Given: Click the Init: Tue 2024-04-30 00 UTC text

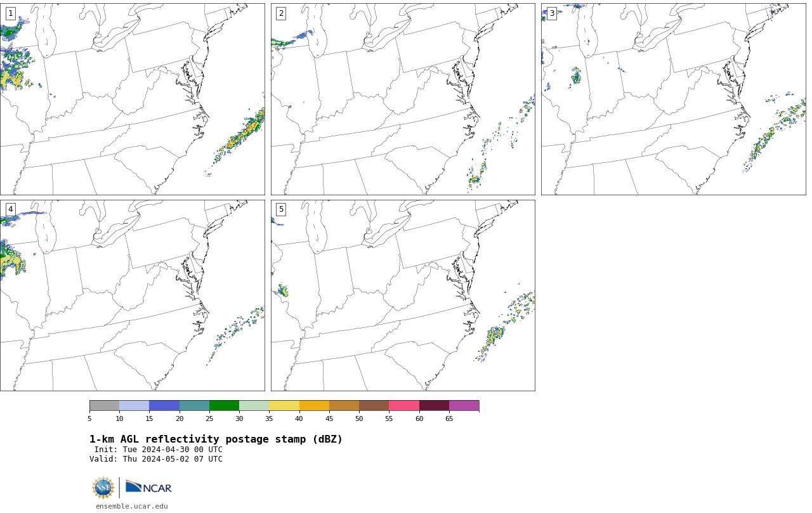Looking at the screenshot, I should coord(159,450).
